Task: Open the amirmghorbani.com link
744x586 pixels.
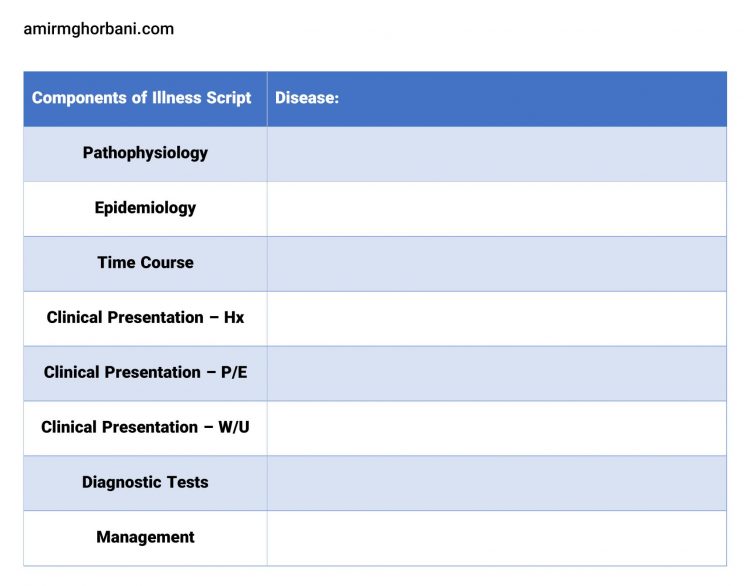Action: coord(98,29)
